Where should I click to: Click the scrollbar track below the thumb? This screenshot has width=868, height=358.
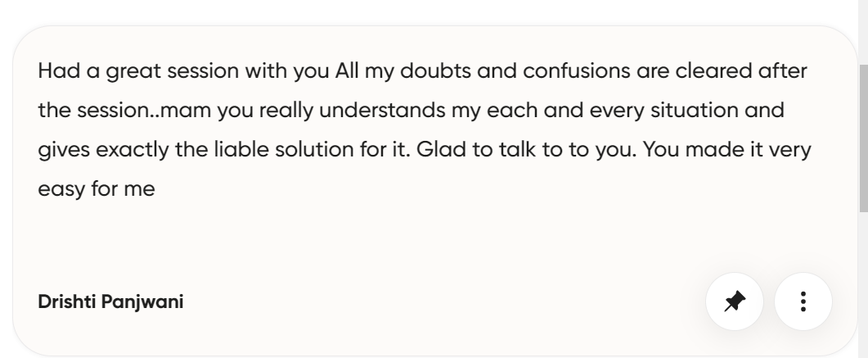click(x=862, y=279)
